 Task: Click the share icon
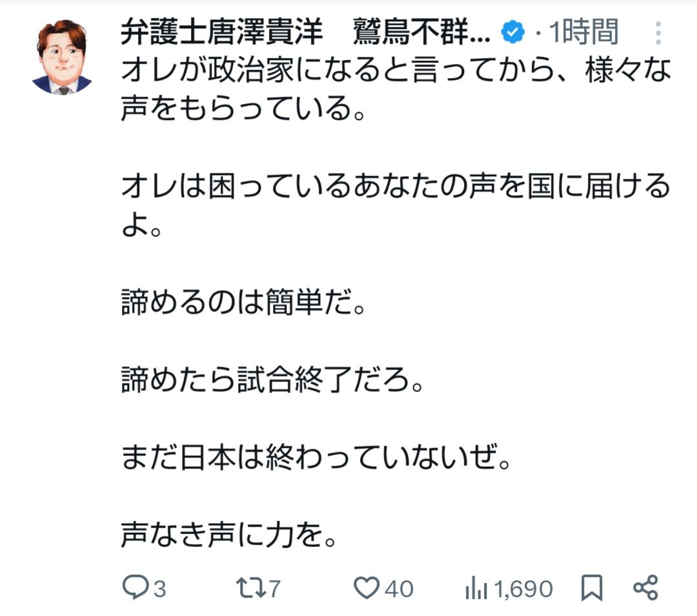click(645, 588)
